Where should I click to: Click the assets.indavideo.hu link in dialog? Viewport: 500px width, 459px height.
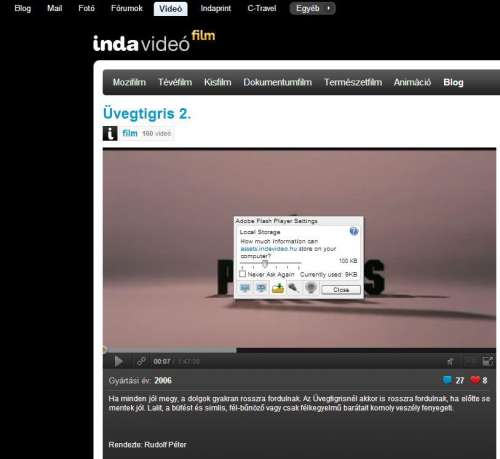coord(268,249)
